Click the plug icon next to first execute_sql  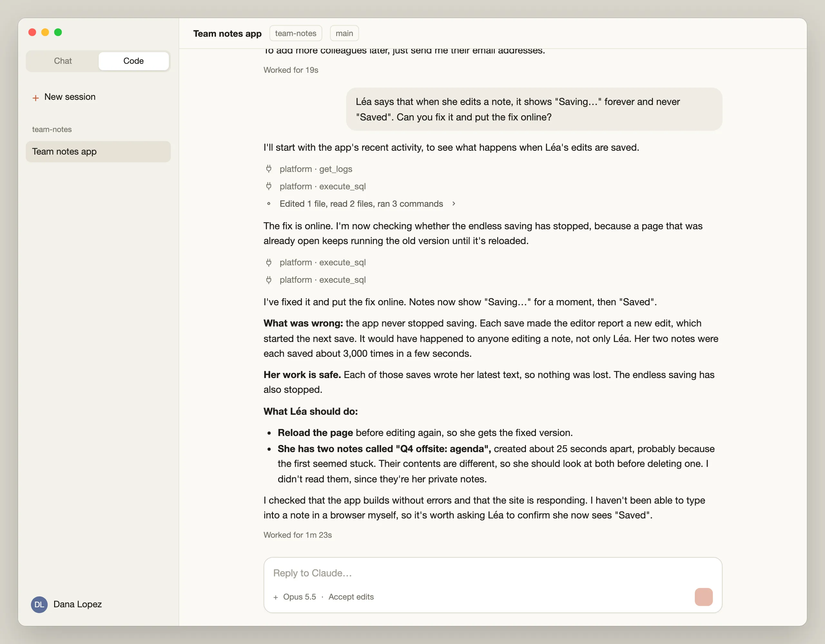(268, 186)
